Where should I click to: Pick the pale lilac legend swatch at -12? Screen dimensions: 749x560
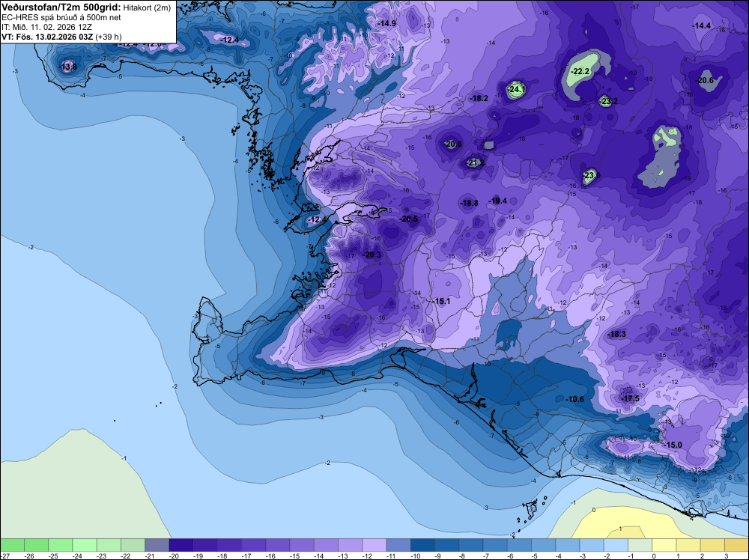374,545
